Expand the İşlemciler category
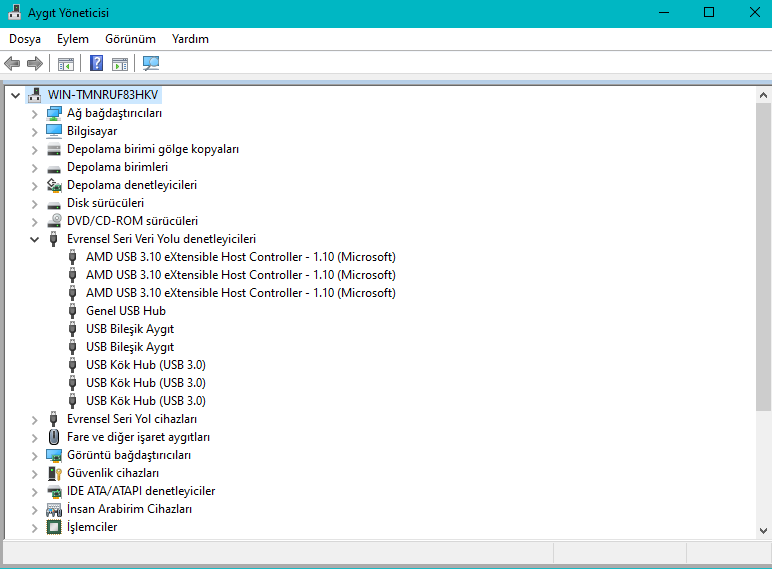772x569 pixels. point(34,528)
